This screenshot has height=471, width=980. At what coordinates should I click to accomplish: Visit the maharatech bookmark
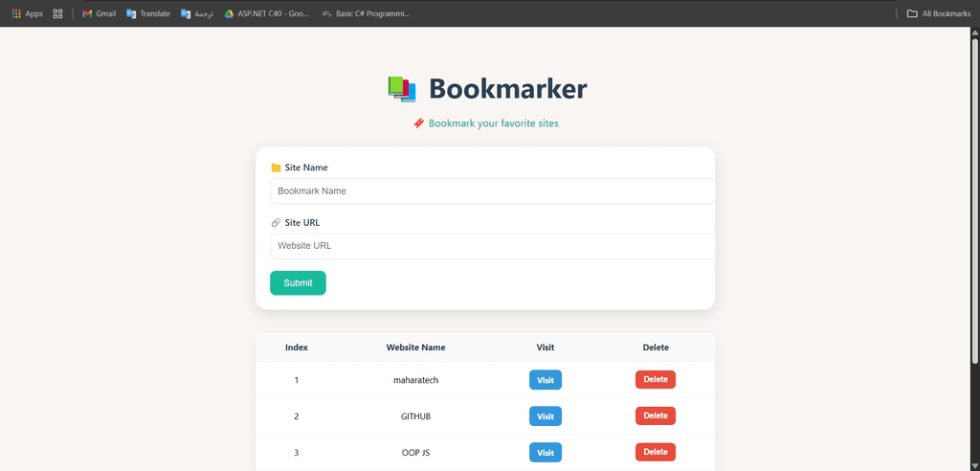(x=546, y=380)
